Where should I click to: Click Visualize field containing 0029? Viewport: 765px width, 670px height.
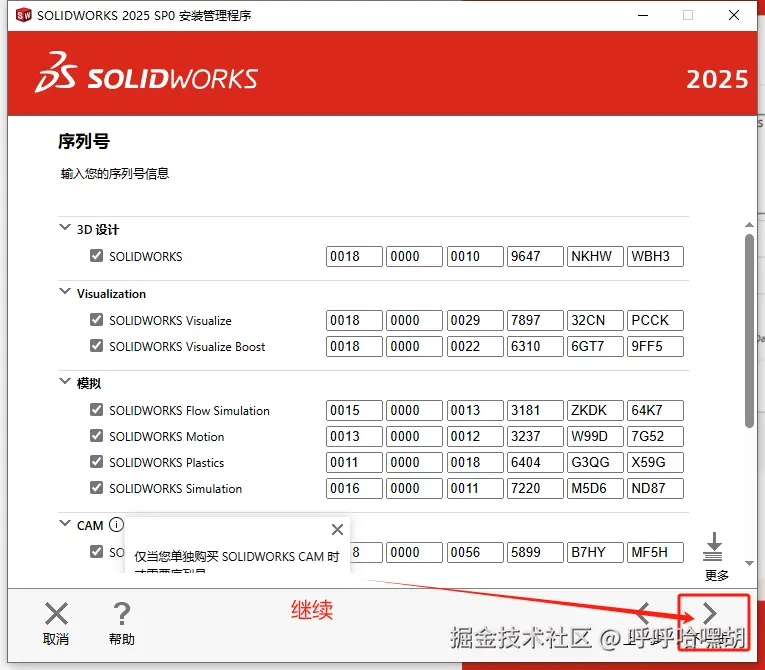click(x=475, y=320)
